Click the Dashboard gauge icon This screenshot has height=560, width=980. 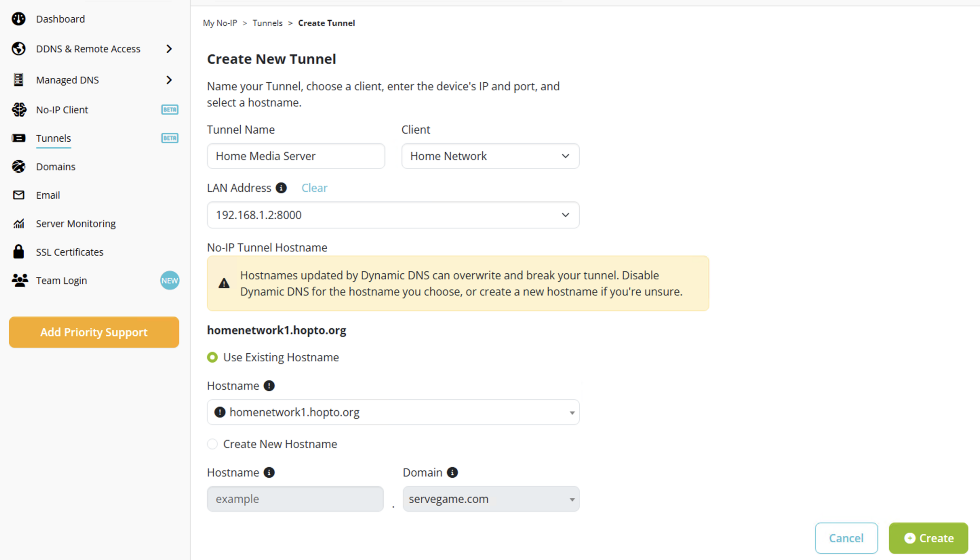[18, 19]
